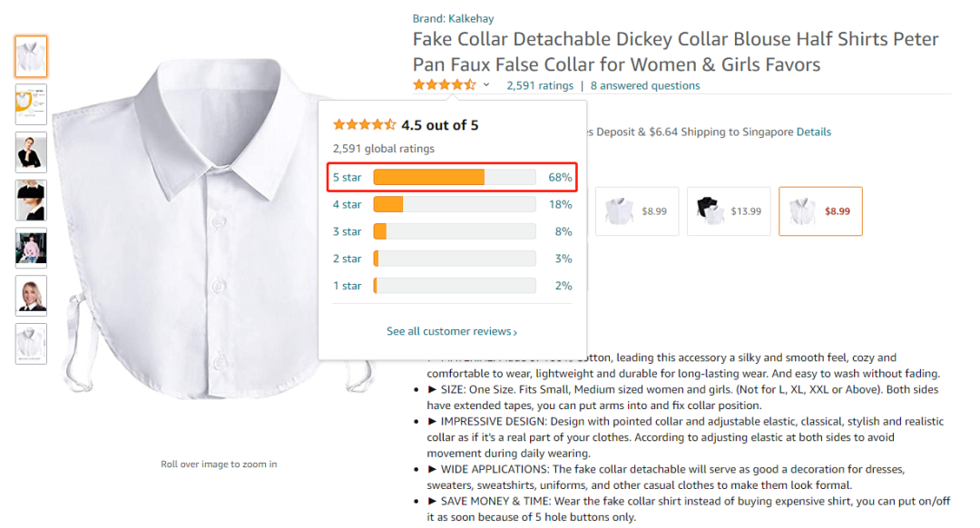
Task: Choose the selected $8.99 variant in red
Action: click(x=820, y=211)
